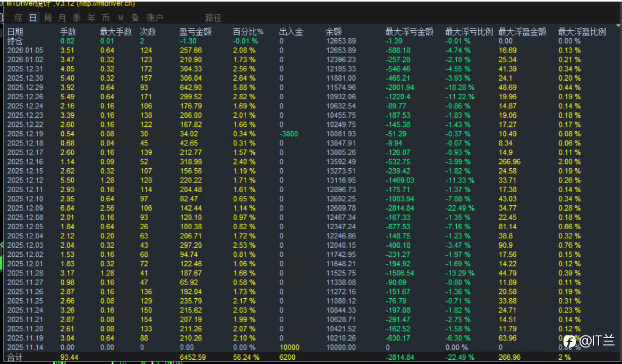Select the 2025.11.28 date row
This screenshot has width=622, height=364.
(25, 273)
